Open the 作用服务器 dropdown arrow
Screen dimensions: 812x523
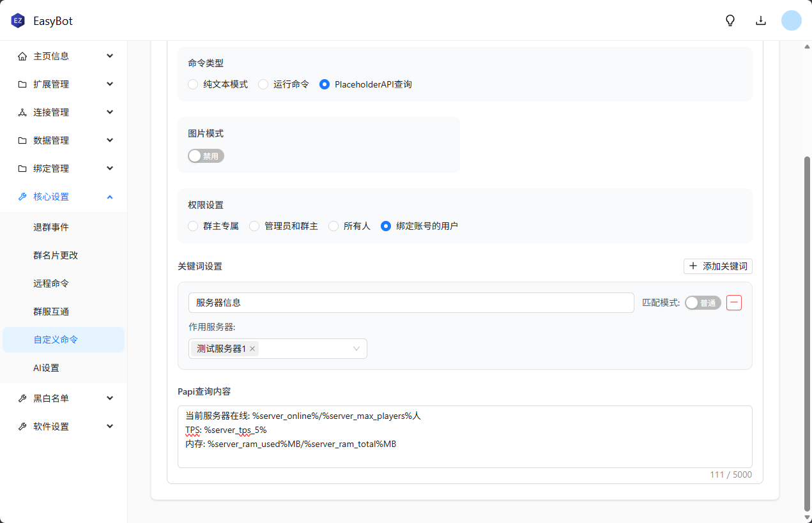pos(356,349)
